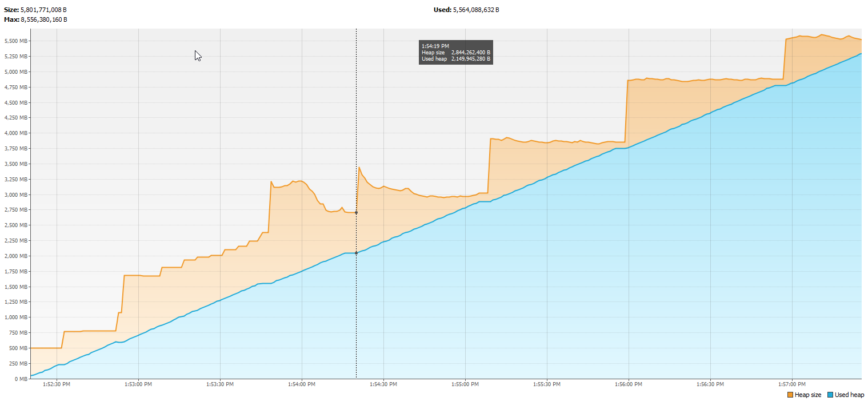Image resolution: width=868 pixels, height=405 pixels.
Task: Click the used heap marker dot on the dotted line
Action: (356, 253)
